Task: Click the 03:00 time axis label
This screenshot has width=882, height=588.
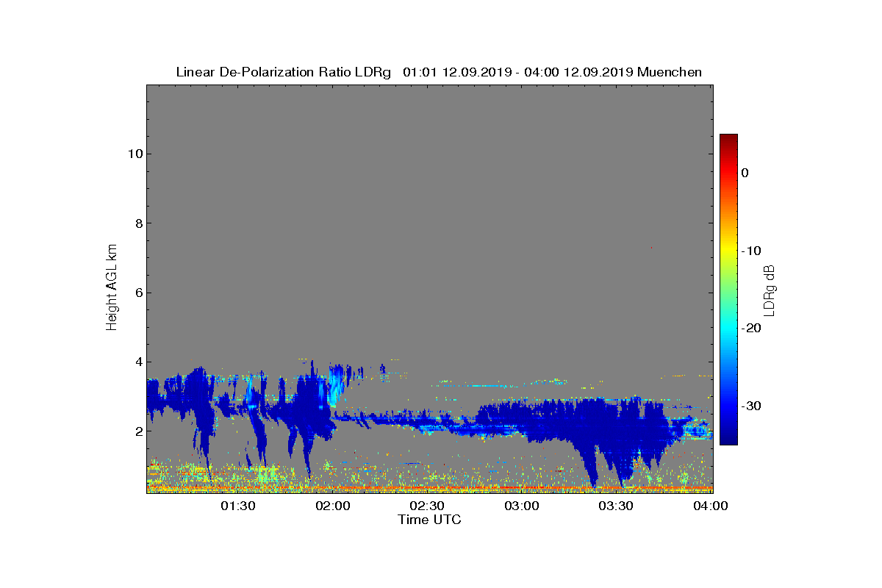Action: click(x=522, y=506)
